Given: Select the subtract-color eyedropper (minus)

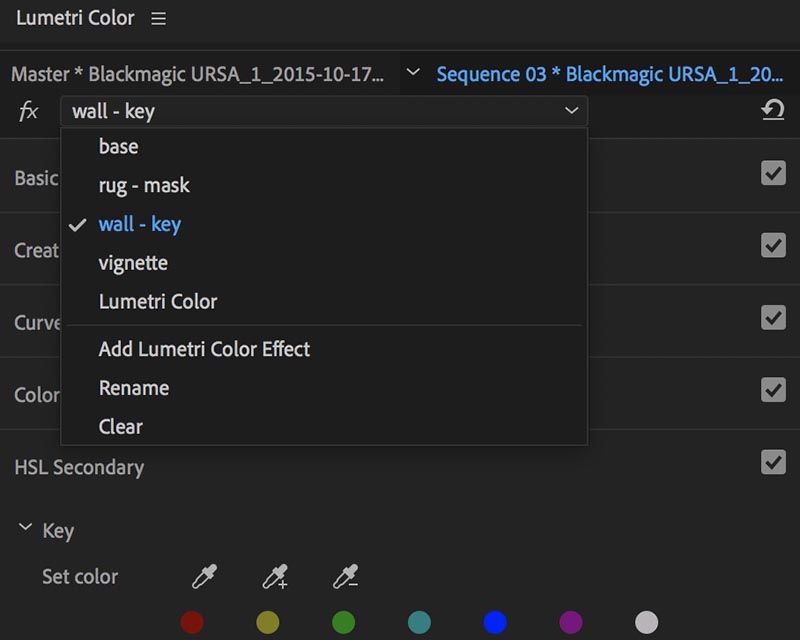Looking at the screenshot, I should tap(345, 577).
